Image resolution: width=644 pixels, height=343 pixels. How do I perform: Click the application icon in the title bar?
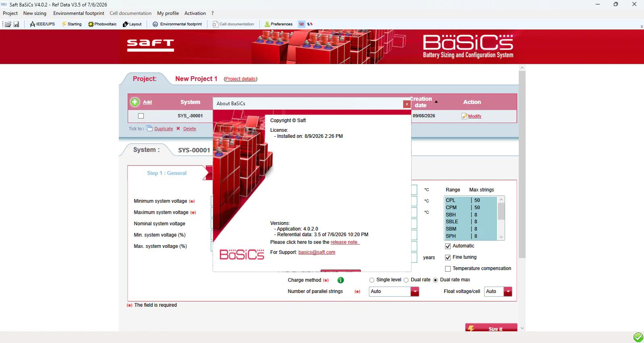point(4,4)
